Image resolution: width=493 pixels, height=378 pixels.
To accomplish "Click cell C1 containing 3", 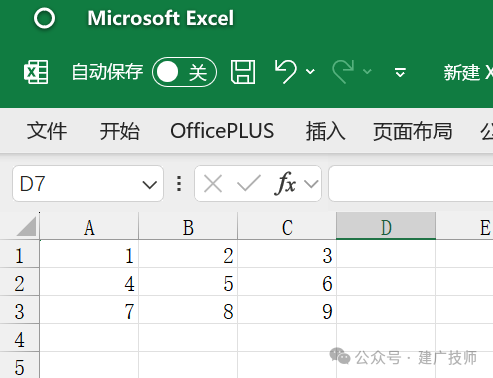I will point(287,254).
